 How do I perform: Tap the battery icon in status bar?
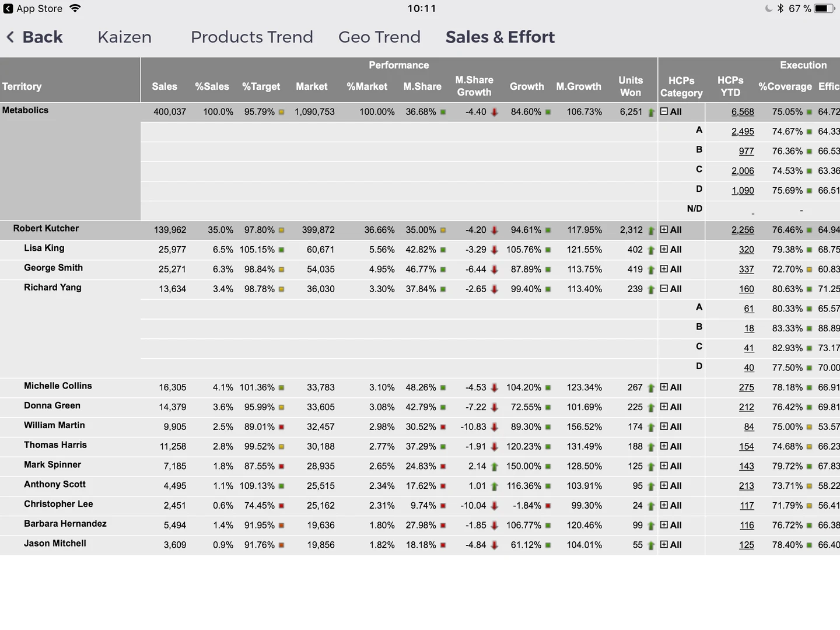pyautogui.click(x=824, y=8)
